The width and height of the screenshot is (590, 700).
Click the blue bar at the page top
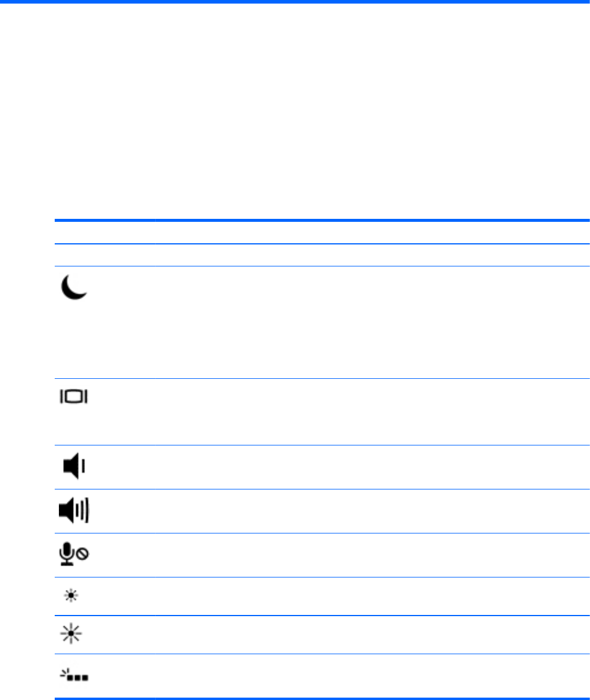coord(295,2)
